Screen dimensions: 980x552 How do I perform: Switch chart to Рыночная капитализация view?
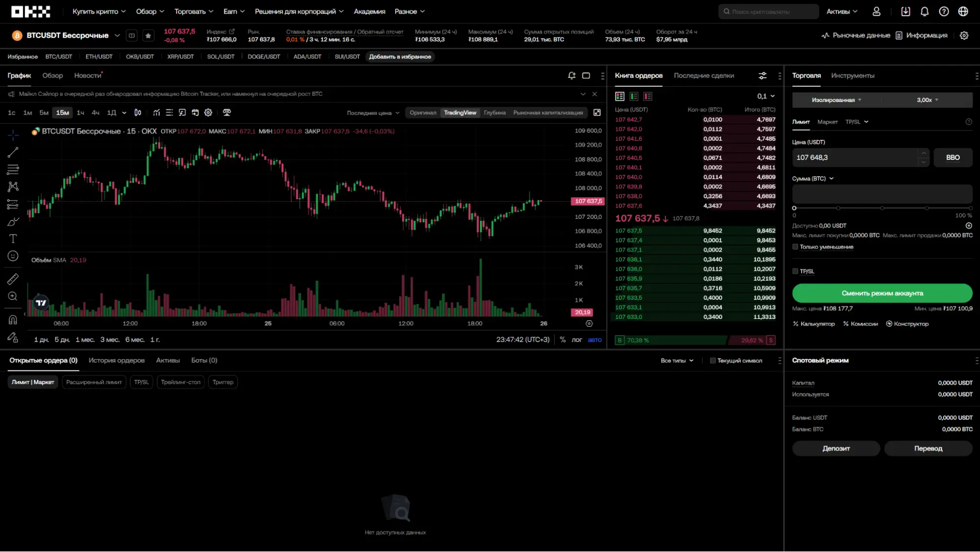pyautogui.click(x=548, y=112)
